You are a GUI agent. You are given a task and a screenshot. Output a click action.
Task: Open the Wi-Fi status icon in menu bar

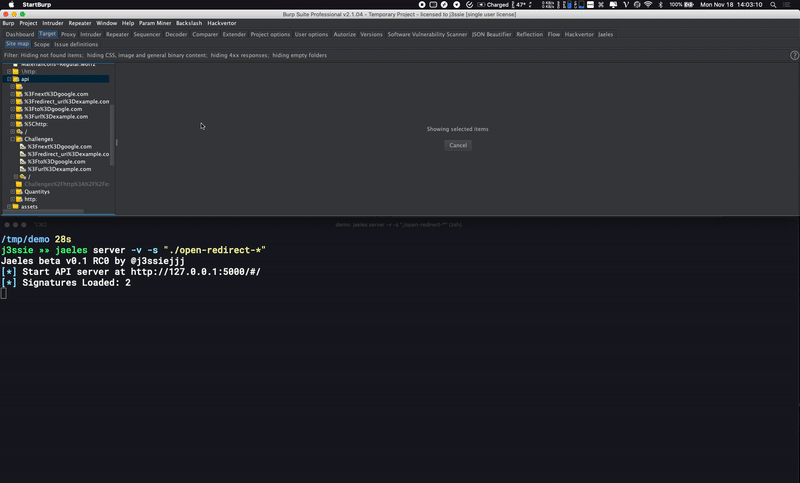tap(648, 5)
